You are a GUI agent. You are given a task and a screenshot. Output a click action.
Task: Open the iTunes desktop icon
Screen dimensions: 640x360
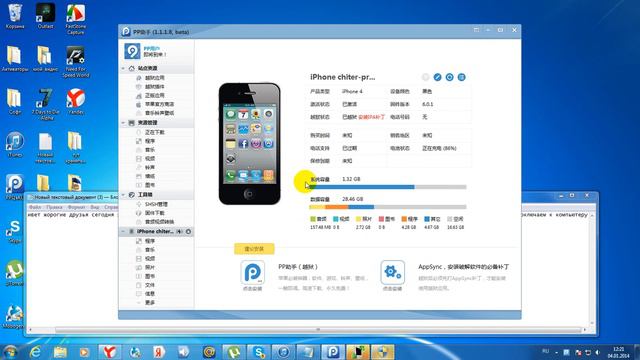pos(15,144)
